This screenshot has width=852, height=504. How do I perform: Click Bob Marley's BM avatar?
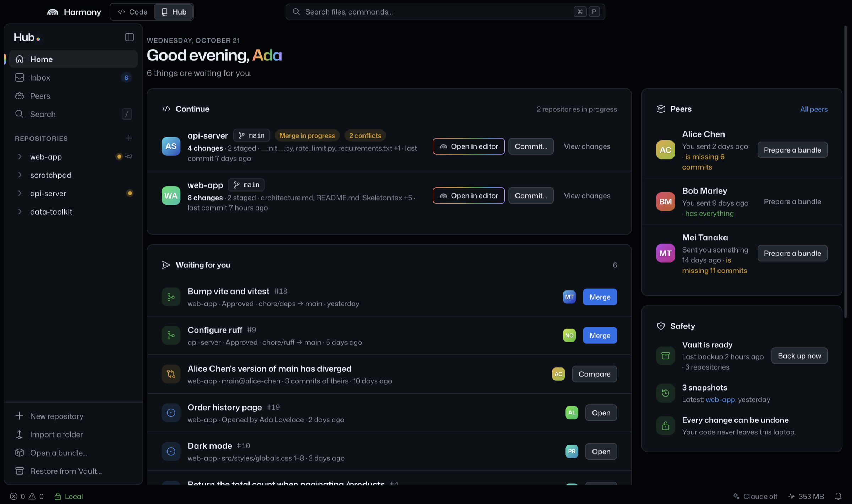pyautogui.click(x=665, y=201)
